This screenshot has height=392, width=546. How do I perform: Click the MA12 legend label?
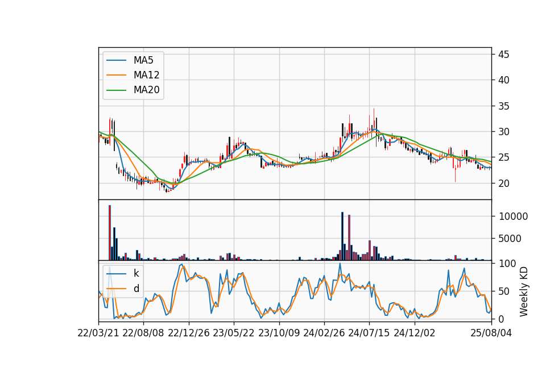click(146, 75)
